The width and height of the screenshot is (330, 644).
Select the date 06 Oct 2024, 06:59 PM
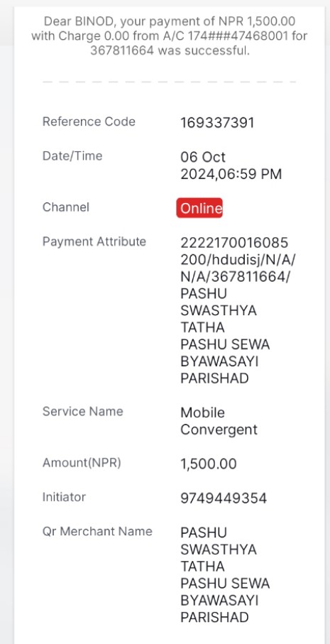231,165
